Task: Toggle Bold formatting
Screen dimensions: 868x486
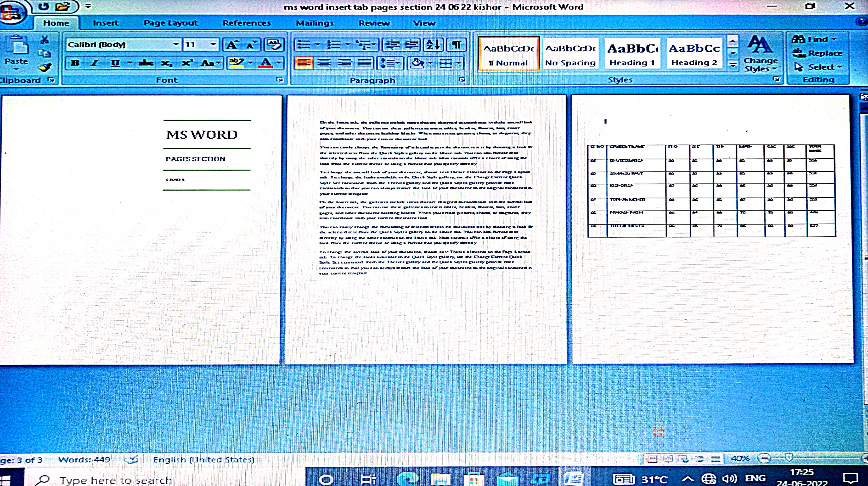Action: click(75, 63)
